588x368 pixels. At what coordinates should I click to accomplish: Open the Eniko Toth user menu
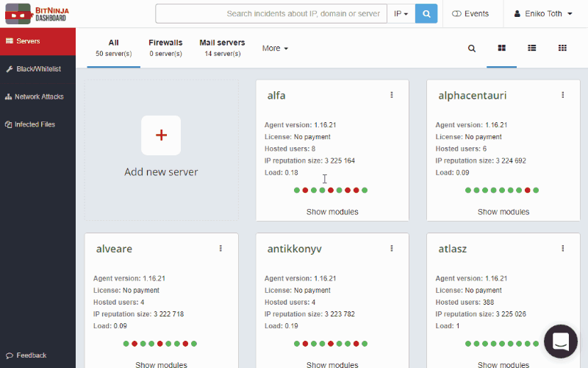click(x=543, y=14)
